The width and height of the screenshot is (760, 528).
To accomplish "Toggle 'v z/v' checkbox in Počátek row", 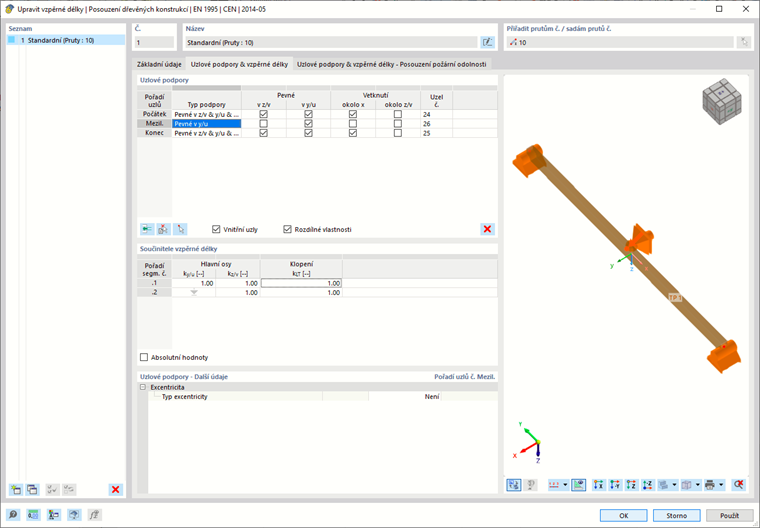I will click(264, 114).
